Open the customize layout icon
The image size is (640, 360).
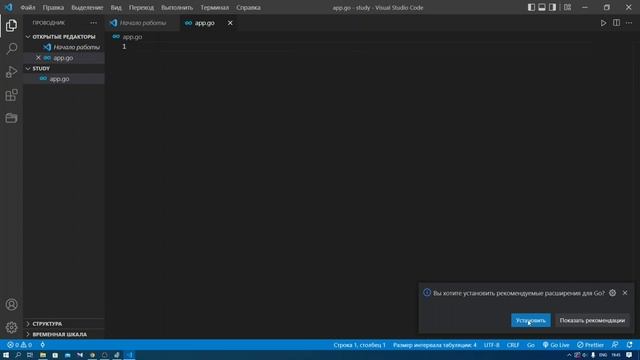(567, 7)
